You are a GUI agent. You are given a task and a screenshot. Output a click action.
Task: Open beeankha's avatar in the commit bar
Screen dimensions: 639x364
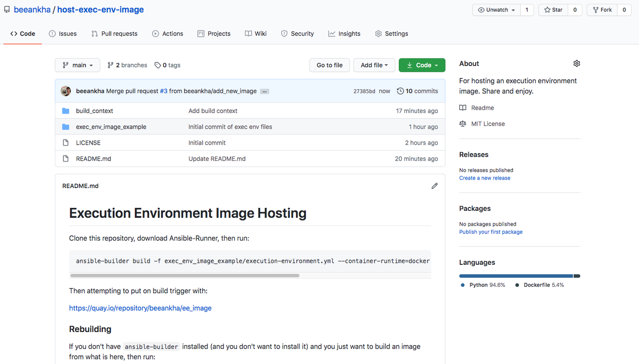[x=65, y=91]
